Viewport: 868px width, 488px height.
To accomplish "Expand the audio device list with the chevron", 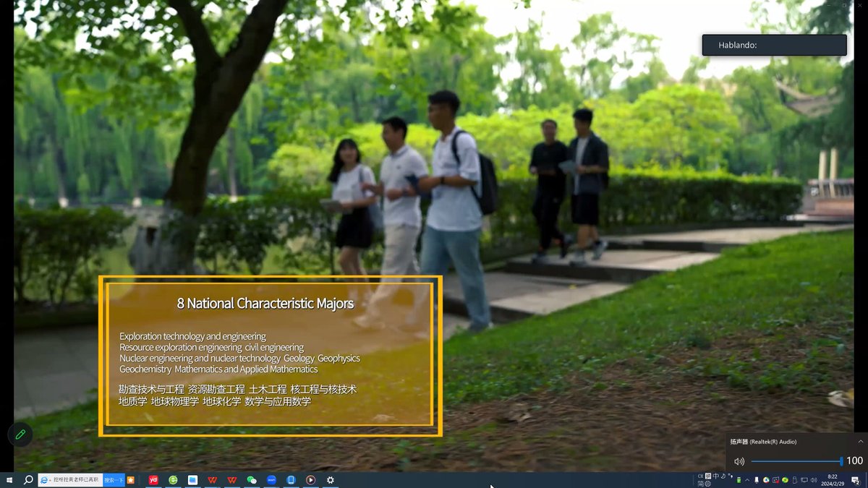I will [861, 442].
